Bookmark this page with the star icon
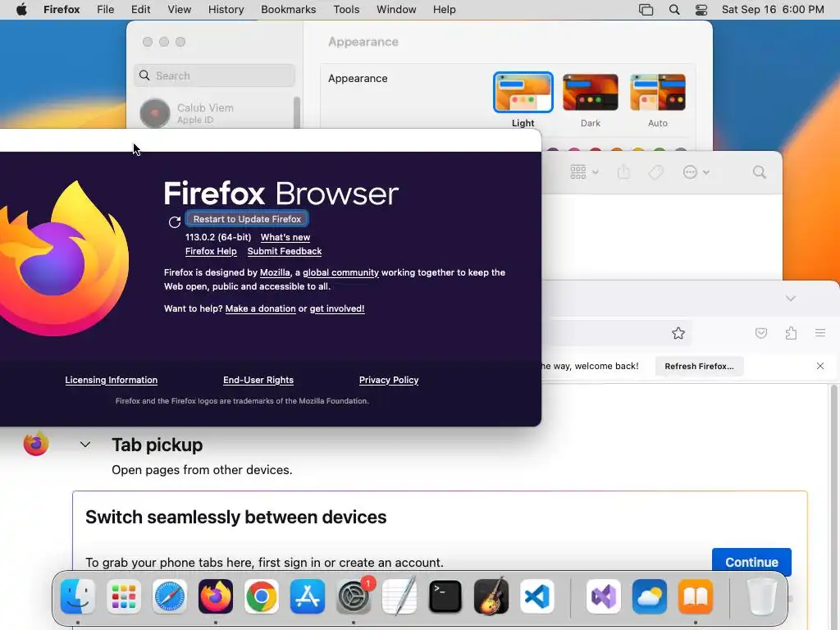Viewport: 840px width, 630px height. point(678,333)
